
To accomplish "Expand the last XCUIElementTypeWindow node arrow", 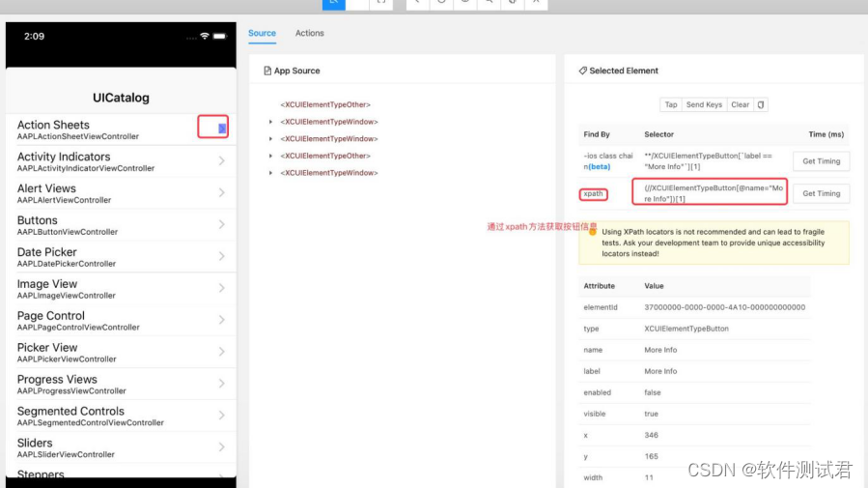I will coord(270,173).
